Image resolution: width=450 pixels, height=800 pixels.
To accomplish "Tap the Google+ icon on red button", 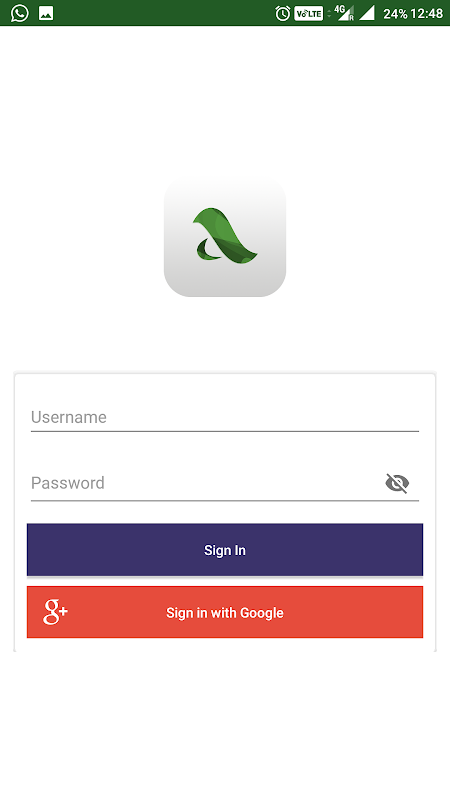I will (55, 612).
